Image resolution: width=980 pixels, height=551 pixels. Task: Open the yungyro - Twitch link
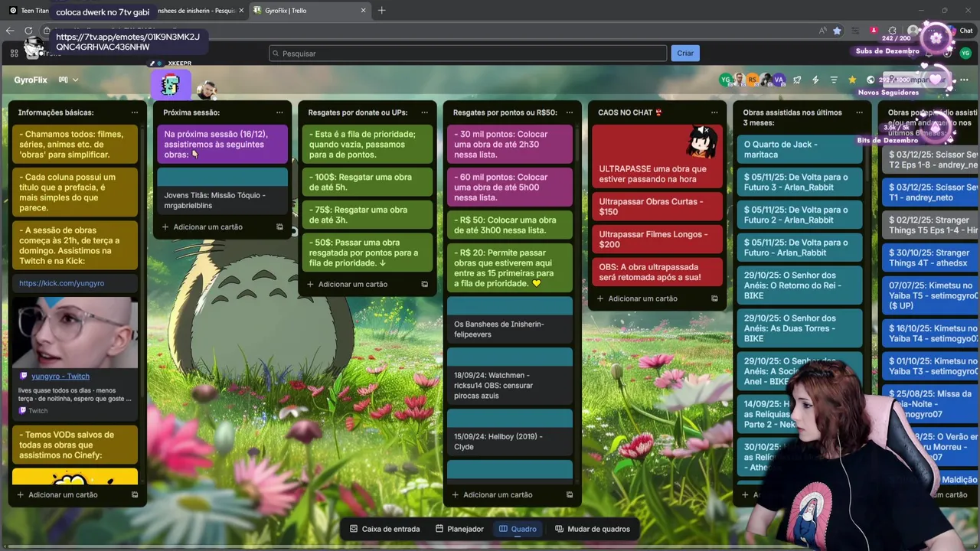(60, 377)
